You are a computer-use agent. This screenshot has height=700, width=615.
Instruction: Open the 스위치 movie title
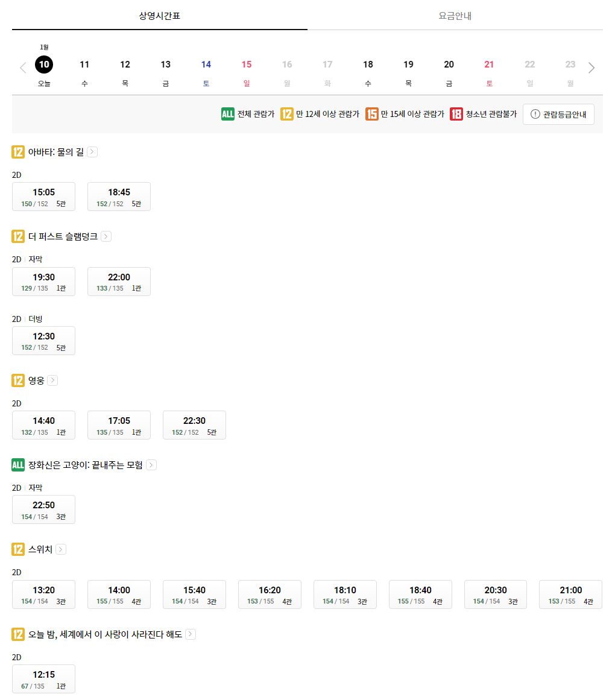(x=40, y=549)
